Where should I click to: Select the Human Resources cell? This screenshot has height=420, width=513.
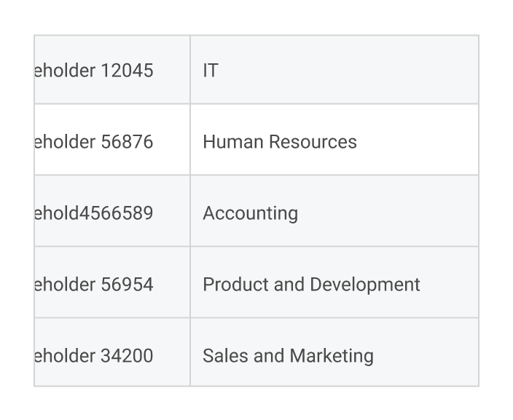pyautogui.click(x=334, y=140)
